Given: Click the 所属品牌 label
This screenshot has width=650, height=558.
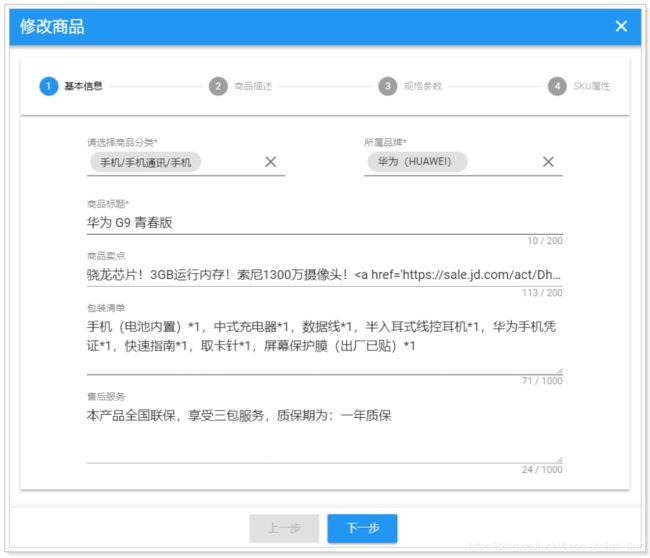Looking at the screenshot, I should (x=385, y=142).
